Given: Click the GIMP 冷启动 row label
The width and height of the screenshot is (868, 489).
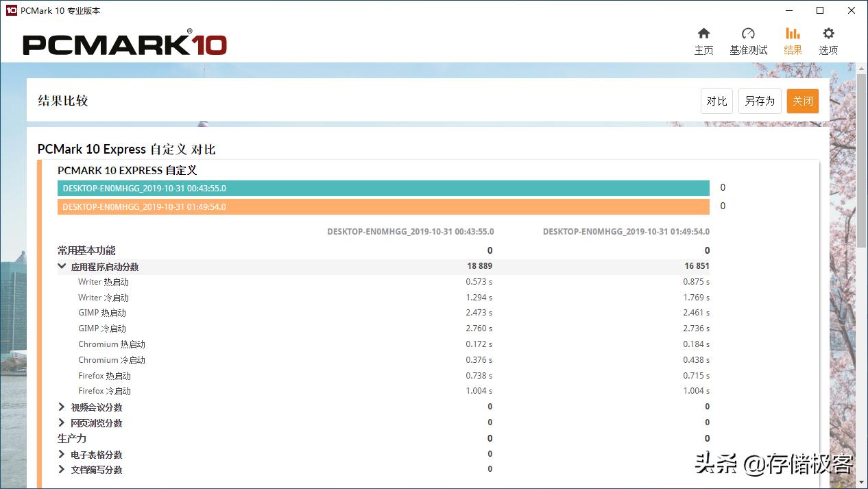Looking at the screenshot, I should tap(102, 329).
